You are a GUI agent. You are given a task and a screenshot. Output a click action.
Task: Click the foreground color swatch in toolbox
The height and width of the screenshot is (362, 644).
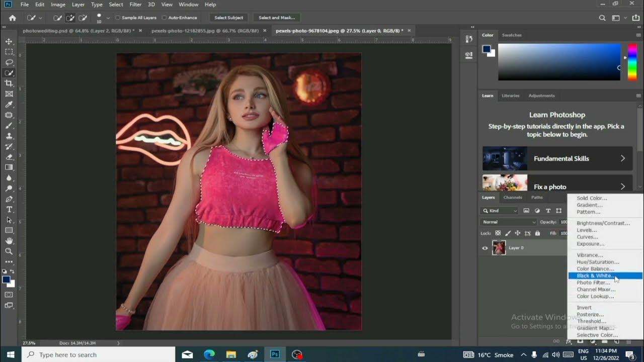click(x=6, y=280)
